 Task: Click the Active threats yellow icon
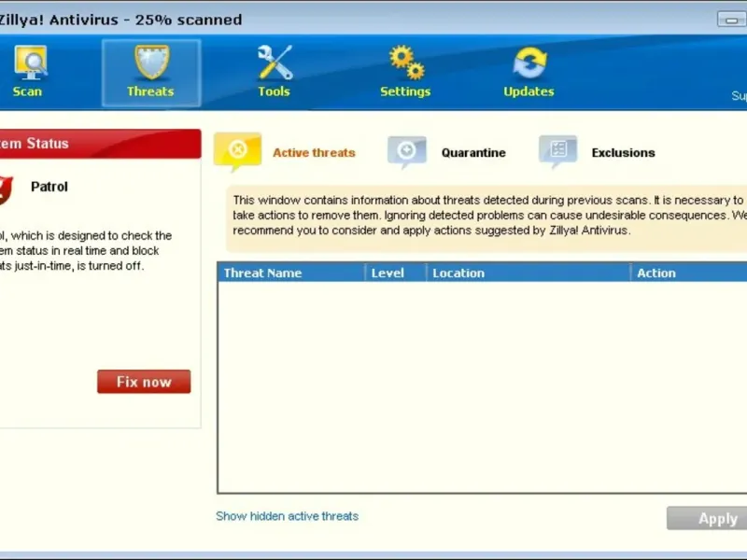pyautogui.click(x=237, y=152)
